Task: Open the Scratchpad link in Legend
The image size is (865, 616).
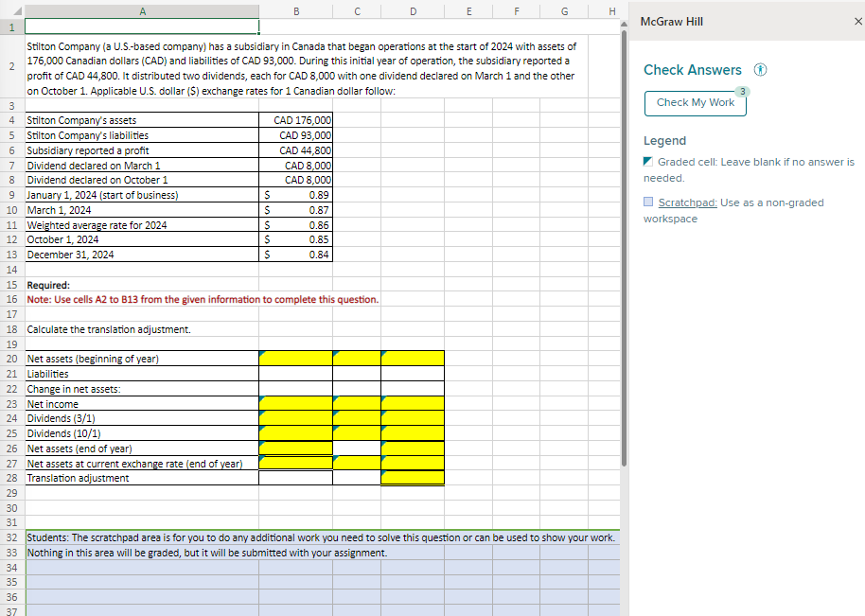Action: click(687, 202)
